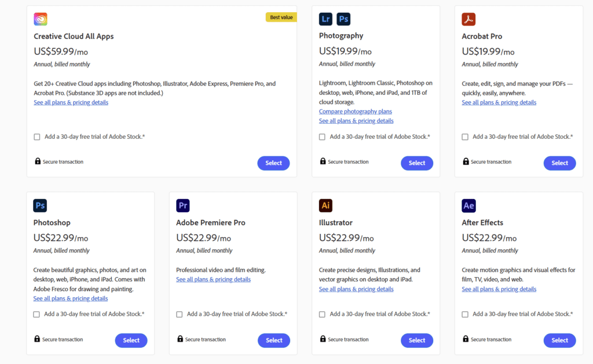Open pricing details link in Acrobat Pro card

click(499, 102)
